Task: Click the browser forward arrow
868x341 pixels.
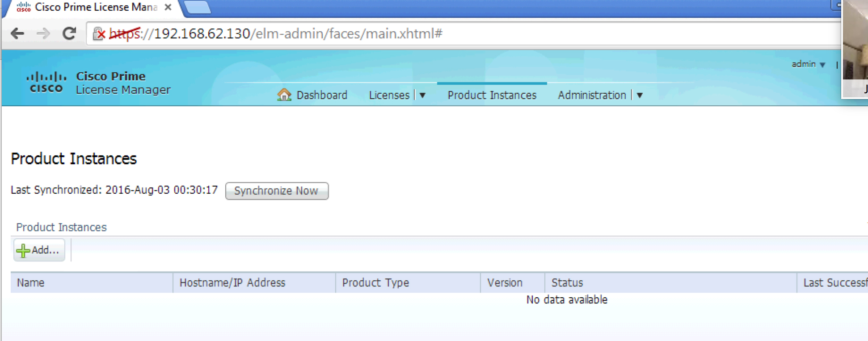Action: click(x=43, y=33)
